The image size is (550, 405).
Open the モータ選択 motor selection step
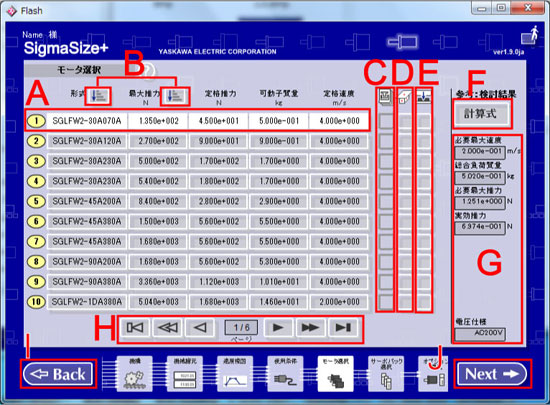(335, 374)
